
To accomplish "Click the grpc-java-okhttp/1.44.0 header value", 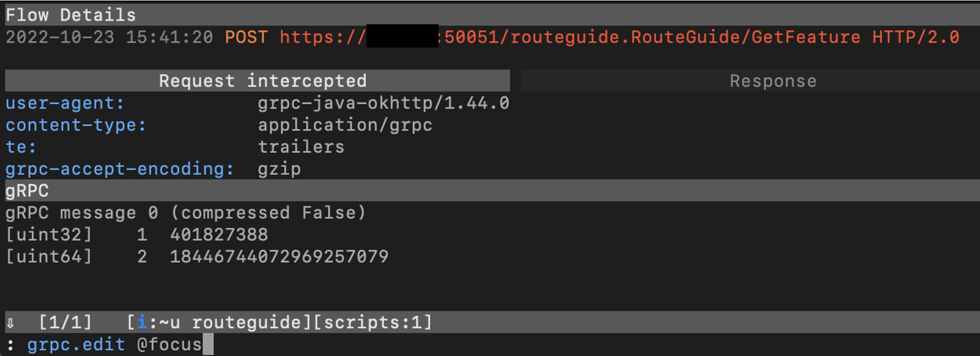I will pos(383,103).
